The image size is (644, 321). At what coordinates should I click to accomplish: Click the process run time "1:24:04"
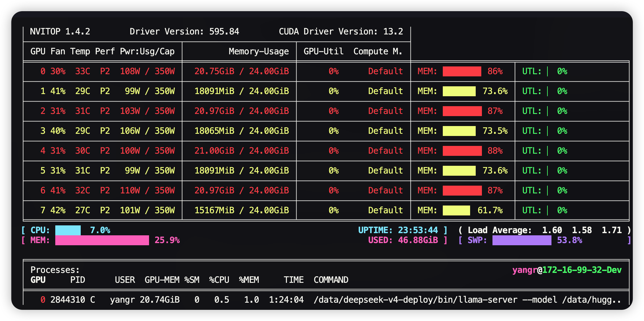(286, 300)
